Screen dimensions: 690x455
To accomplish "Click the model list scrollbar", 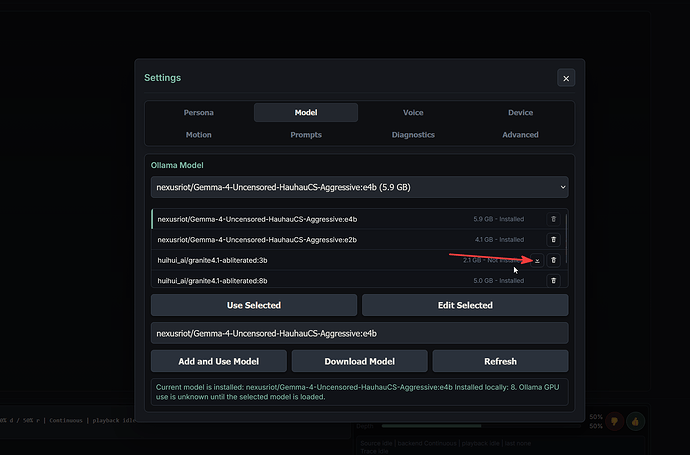I will [x=566, y=238].
